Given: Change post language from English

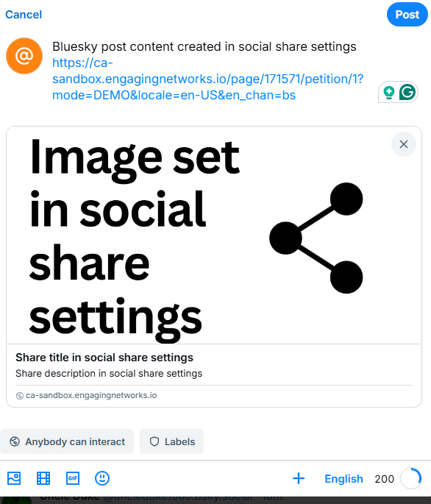Looking at the screenshot, I should pos(343,478).
